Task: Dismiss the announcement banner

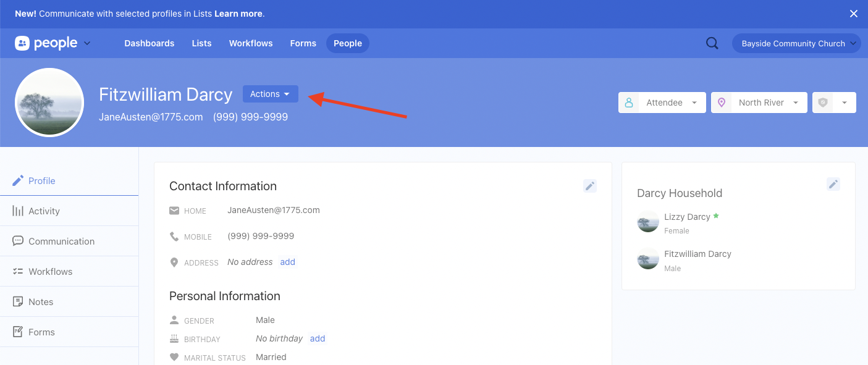Action: click(853, 14)
